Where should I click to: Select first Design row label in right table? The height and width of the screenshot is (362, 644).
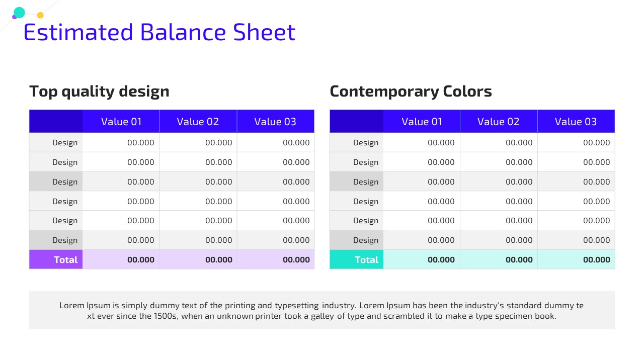point(356,142)
